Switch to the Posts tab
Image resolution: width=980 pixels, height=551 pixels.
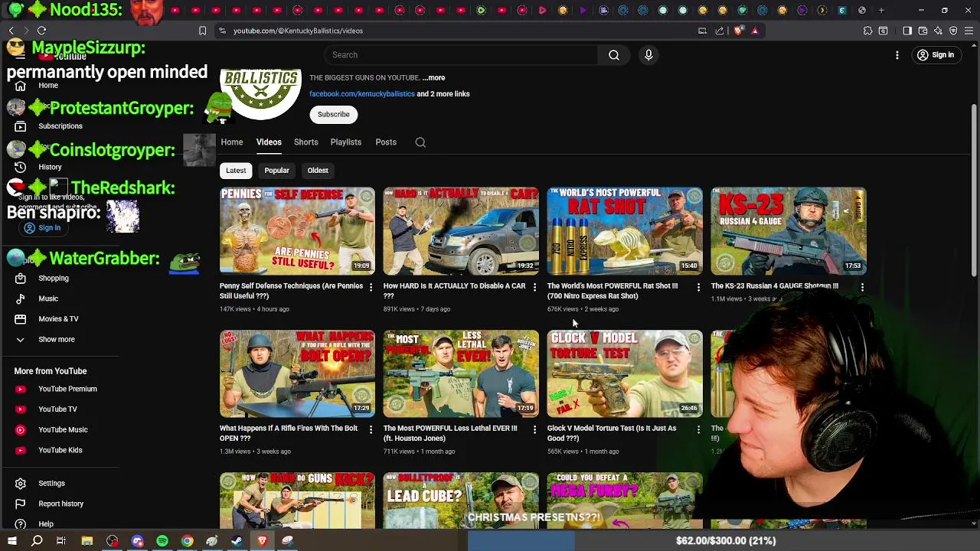coord(386,142)
